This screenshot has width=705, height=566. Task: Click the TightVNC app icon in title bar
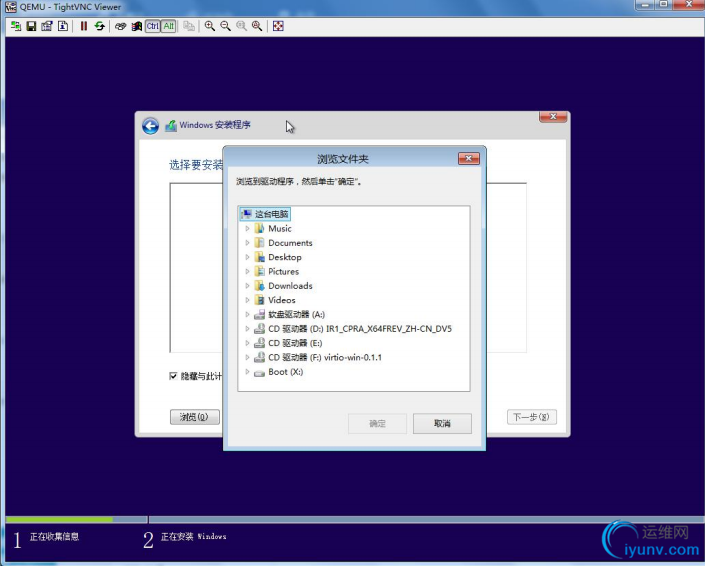tap(11, 7)
